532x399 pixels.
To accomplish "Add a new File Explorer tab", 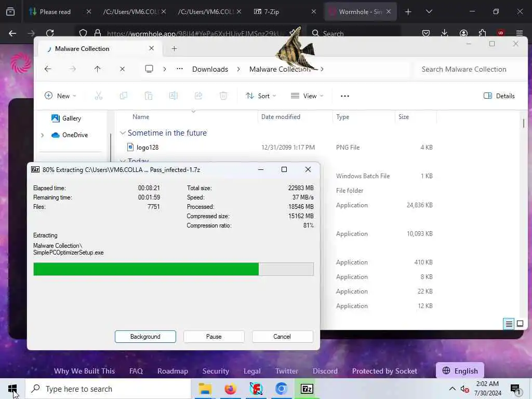I will click(175, 48).
